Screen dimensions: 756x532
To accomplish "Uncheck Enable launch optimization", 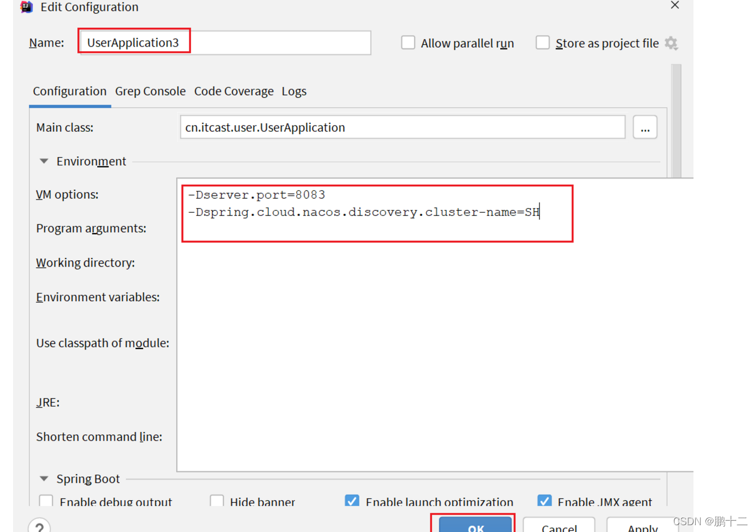I will pos(352,501).
